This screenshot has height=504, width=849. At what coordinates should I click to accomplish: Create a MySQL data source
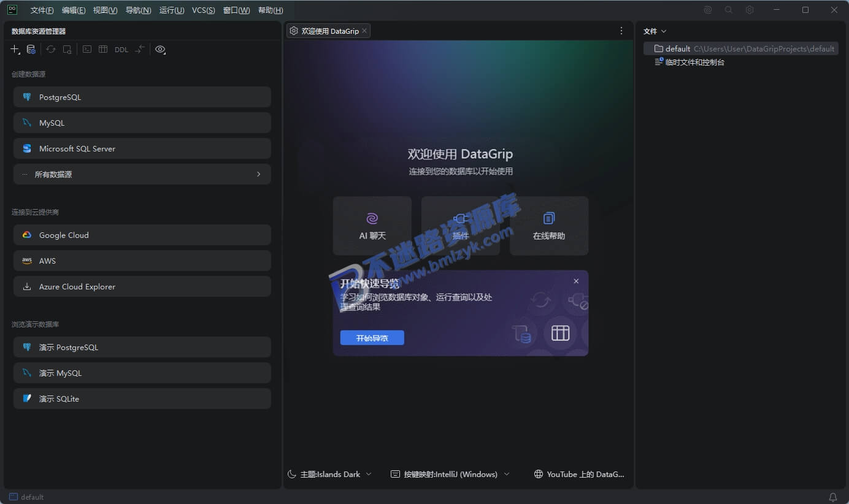(142, 123)
